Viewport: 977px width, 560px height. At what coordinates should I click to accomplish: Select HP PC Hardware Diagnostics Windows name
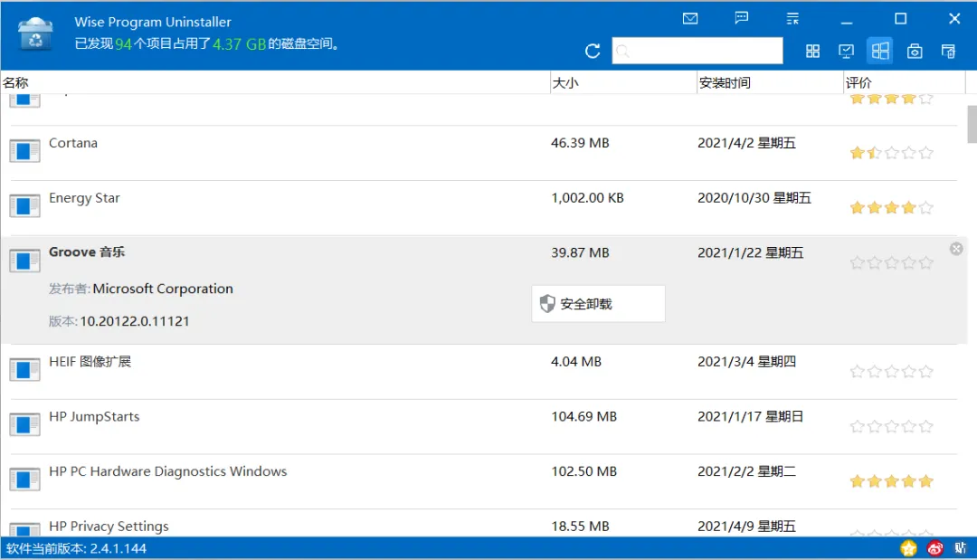click(167, 471)
